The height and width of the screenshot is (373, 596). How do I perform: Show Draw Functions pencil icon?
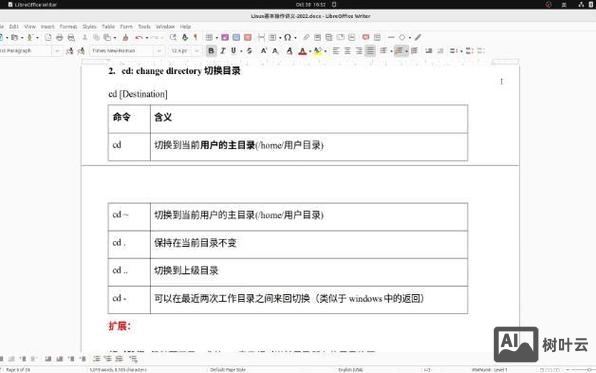418,37
